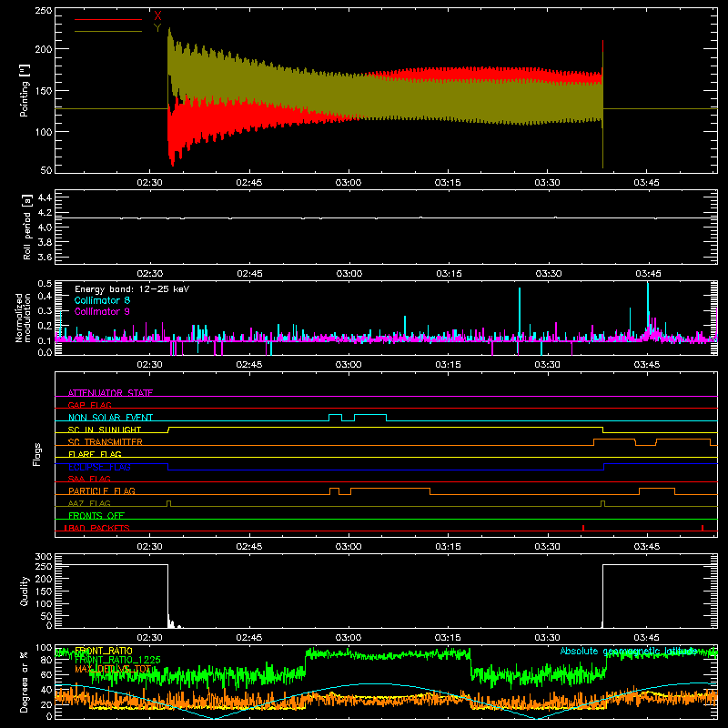
Task: Click the SAA_FLAG label
Action: [89, 479]
